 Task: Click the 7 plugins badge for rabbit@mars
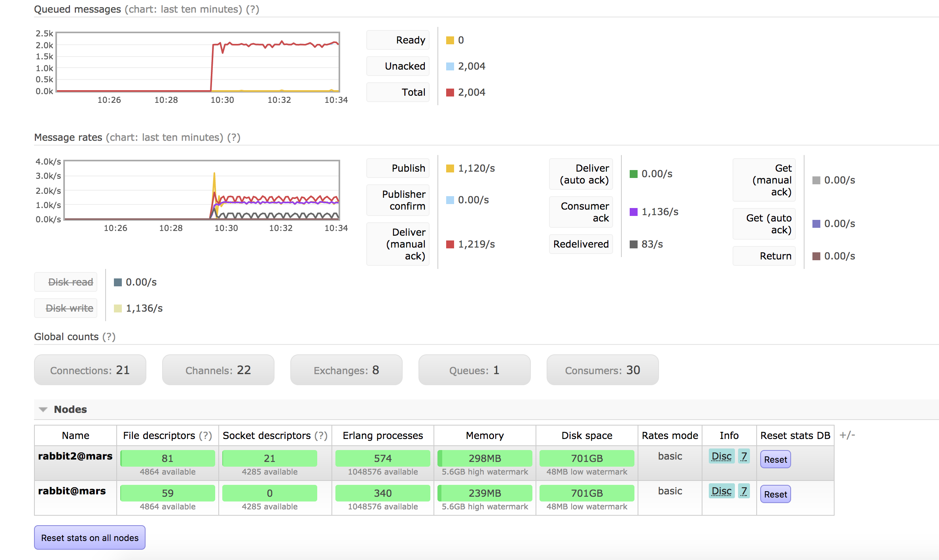[744, 491]
